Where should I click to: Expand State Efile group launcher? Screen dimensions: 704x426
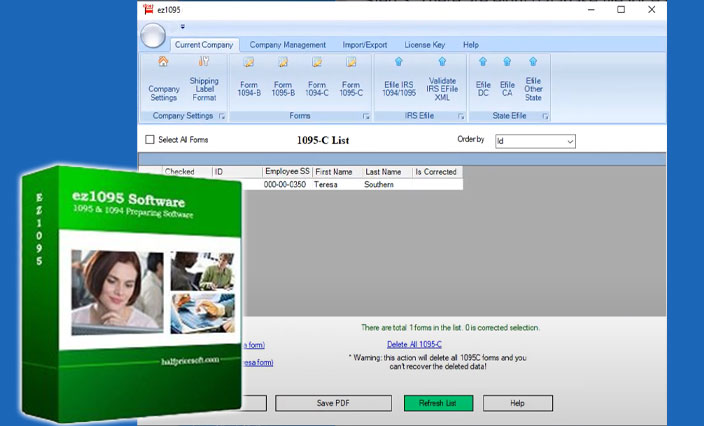point(545,116)
